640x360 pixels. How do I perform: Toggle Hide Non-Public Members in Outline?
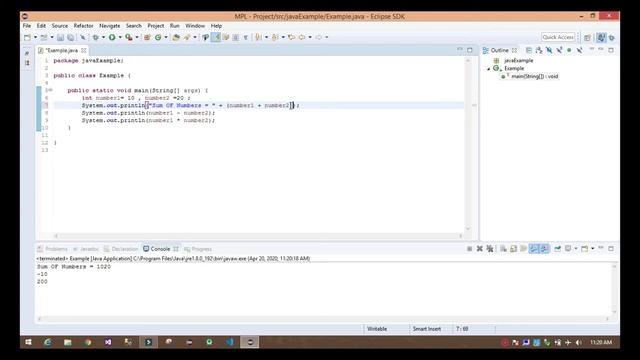point(569,50)
